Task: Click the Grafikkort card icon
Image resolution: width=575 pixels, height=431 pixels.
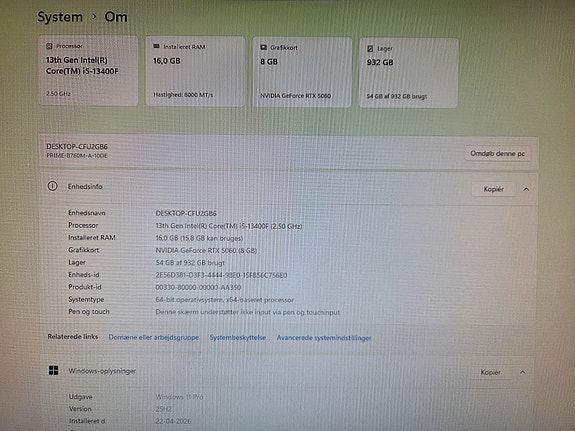Action: point(263,47)
